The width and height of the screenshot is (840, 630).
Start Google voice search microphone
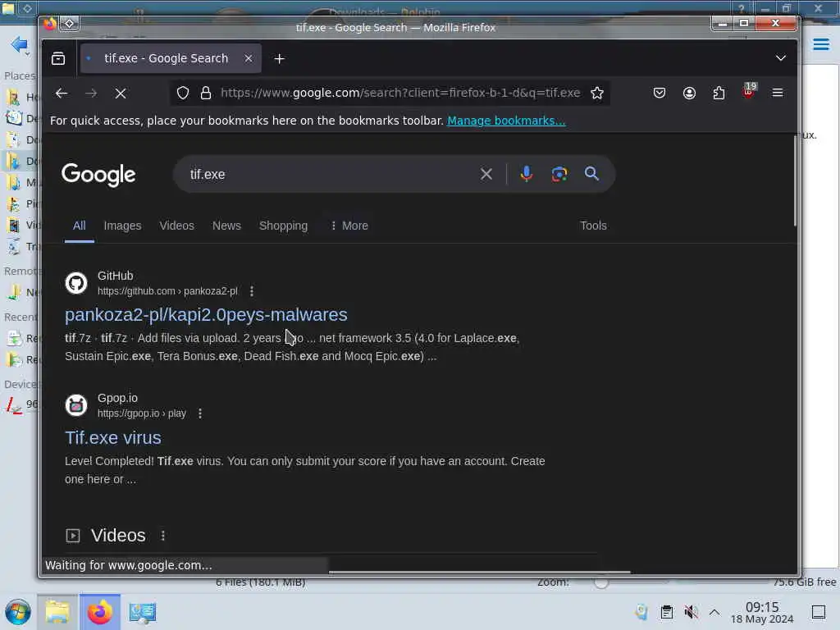tap(527, 174)
